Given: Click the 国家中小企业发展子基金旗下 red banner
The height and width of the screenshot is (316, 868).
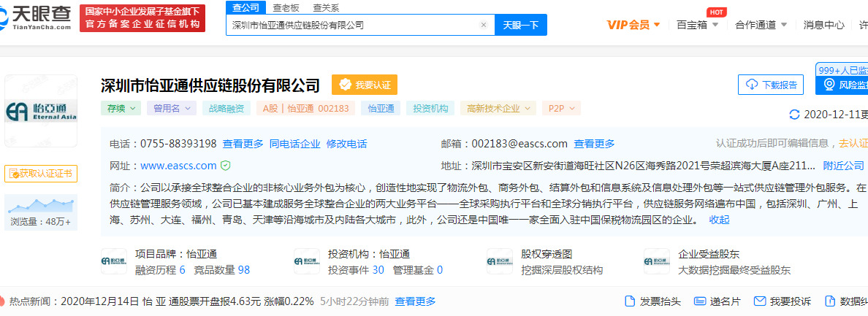Looking at the screenshot, I should pyautogui.click(x=142, y=18).
